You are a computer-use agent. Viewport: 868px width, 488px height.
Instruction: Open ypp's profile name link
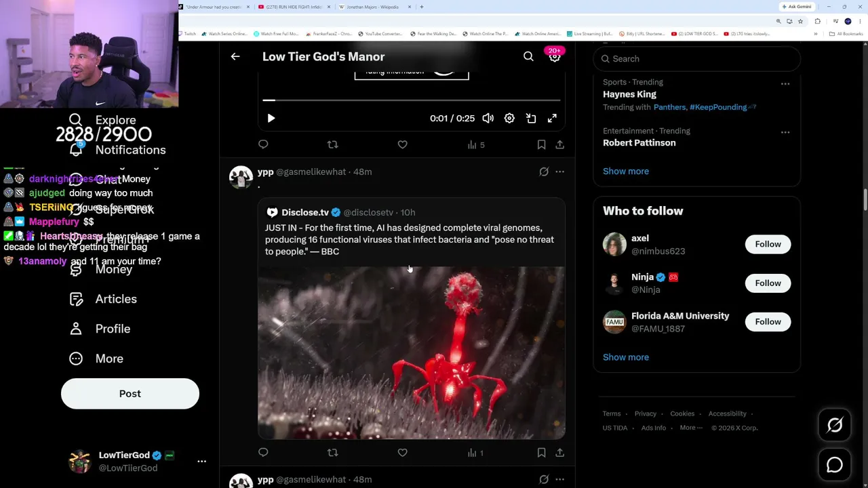(265, 172)
